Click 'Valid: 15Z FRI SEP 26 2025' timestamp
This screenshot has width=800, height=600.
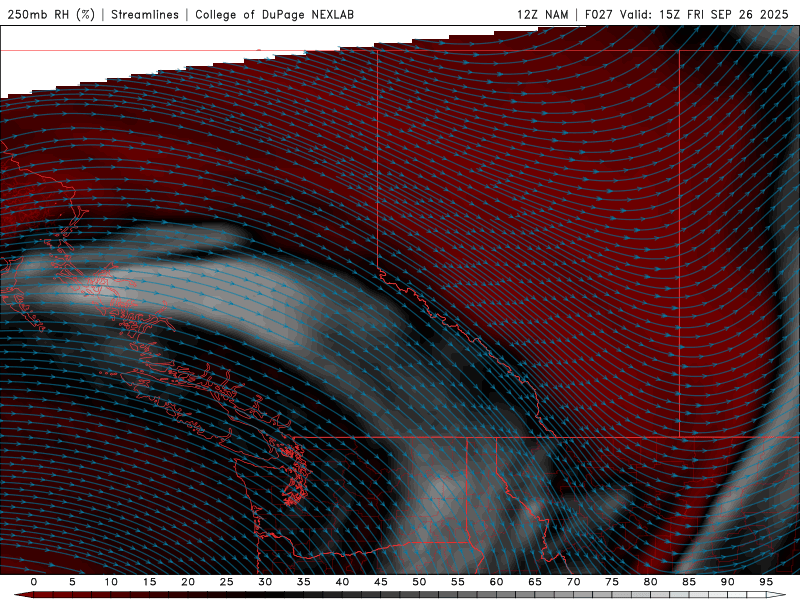pos(705,14)
